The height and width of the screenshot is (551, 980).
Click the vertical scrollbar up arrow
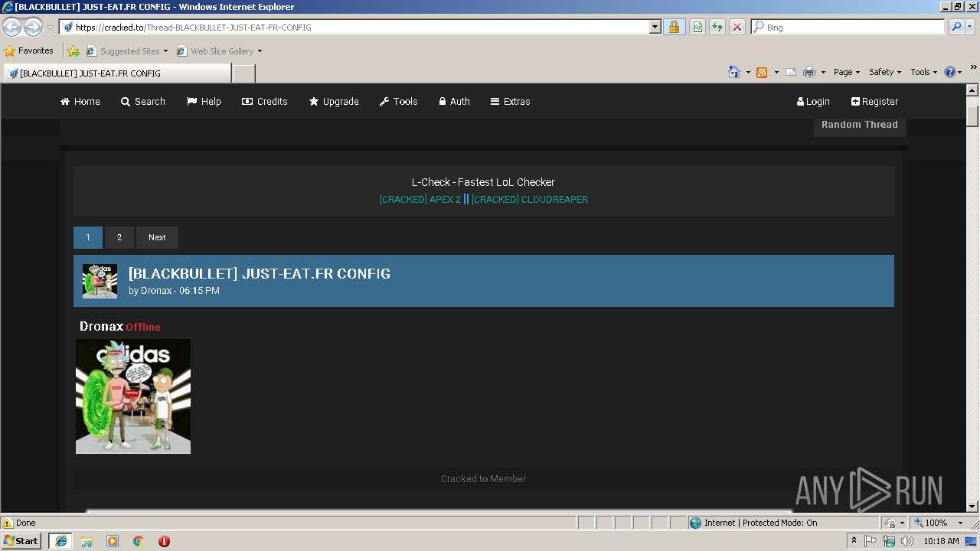click(973, 90)
